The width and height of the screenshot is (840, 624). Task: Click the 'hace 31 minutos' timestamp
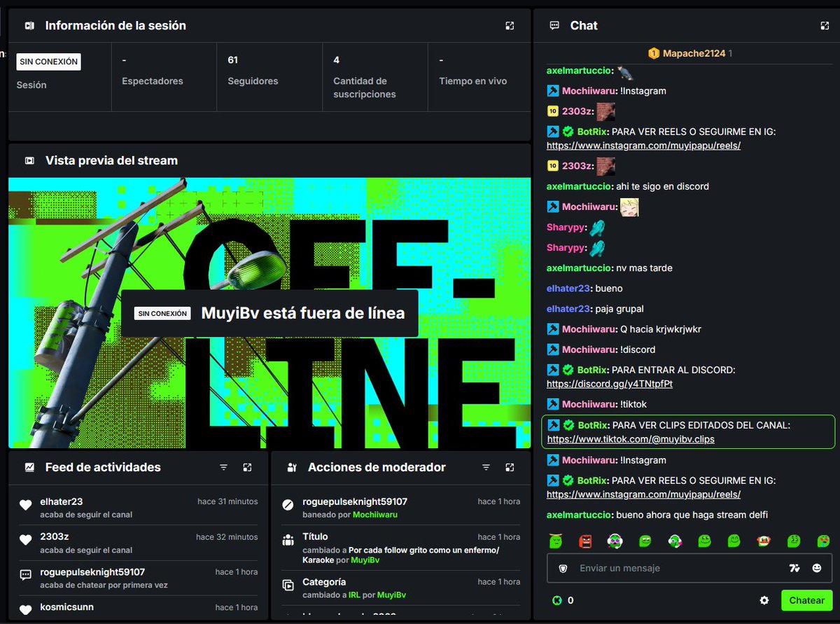(227, 501)
